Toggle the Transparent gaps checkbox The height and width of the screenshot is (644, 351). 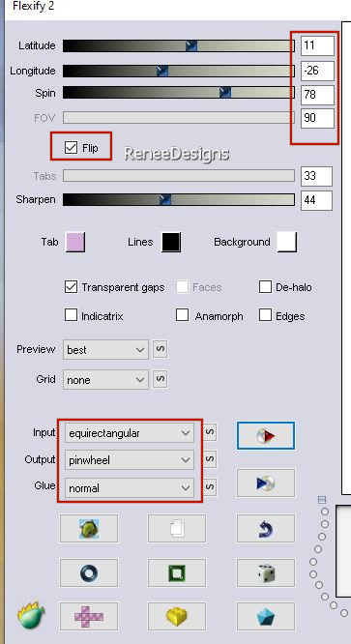pos(71,287)
